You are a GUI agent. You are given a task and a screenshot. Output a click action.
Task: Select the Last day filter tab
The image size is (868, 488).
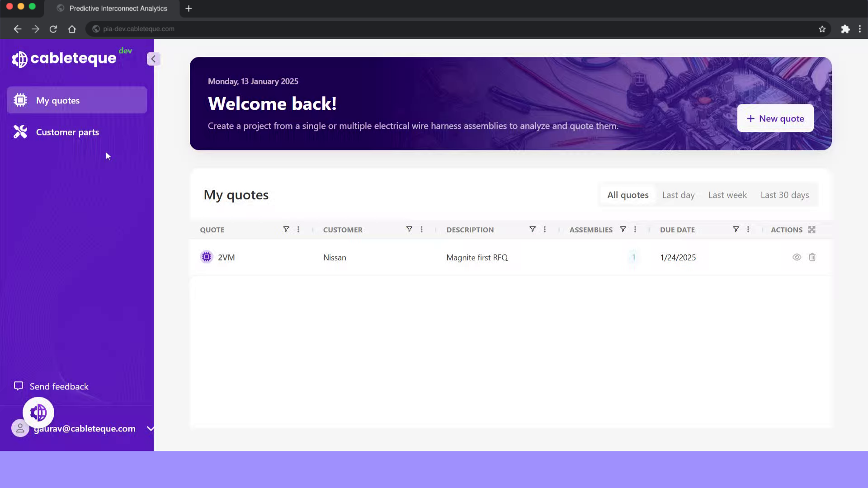tap(678, 195)
